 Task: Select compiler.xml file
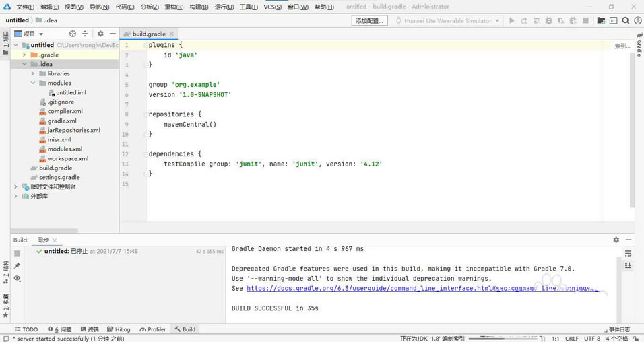[61, 111]
